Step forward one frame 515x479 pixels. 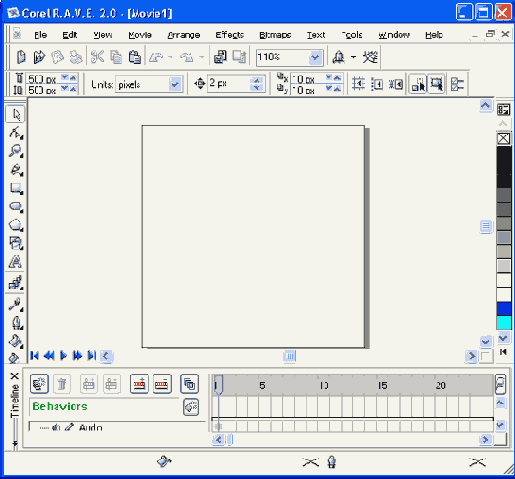(77, 356)
